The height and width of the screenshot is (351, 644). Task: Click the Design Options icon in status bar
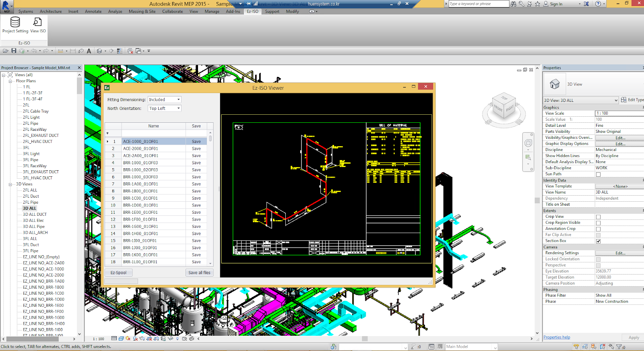431,347
